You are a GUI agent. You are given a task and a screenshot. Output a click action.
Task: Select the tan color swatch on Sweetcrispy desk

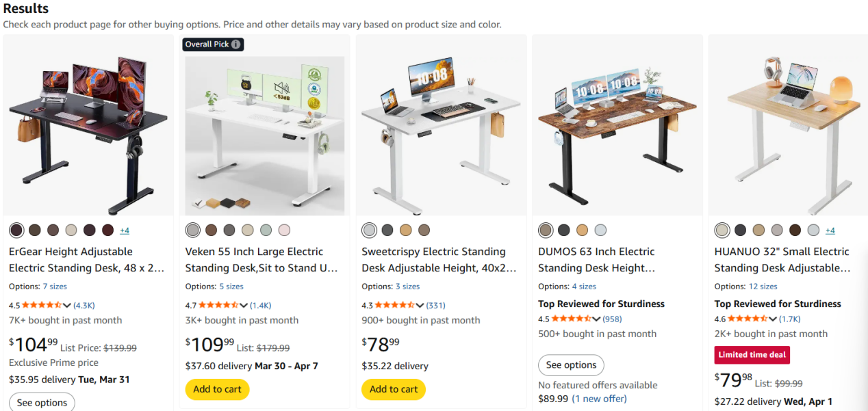(406, 230)
